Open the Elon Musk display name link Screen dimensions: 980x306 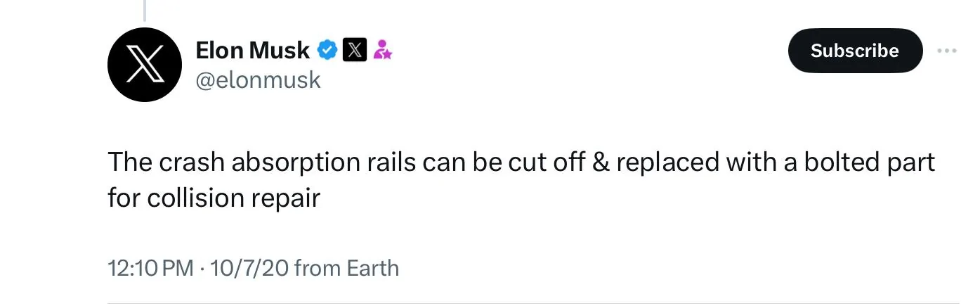click(x=252, y=50)
